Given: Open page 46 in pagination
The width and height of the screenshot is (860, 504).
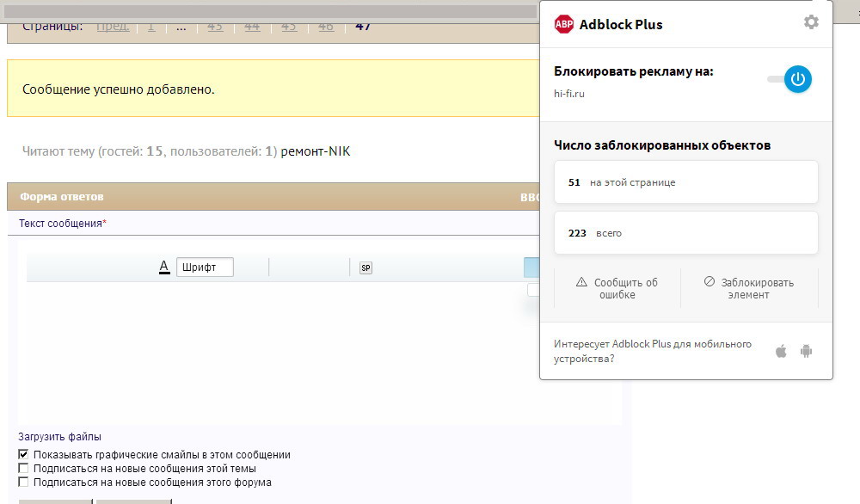Looking at the screenshot, I should coord(325,26).
